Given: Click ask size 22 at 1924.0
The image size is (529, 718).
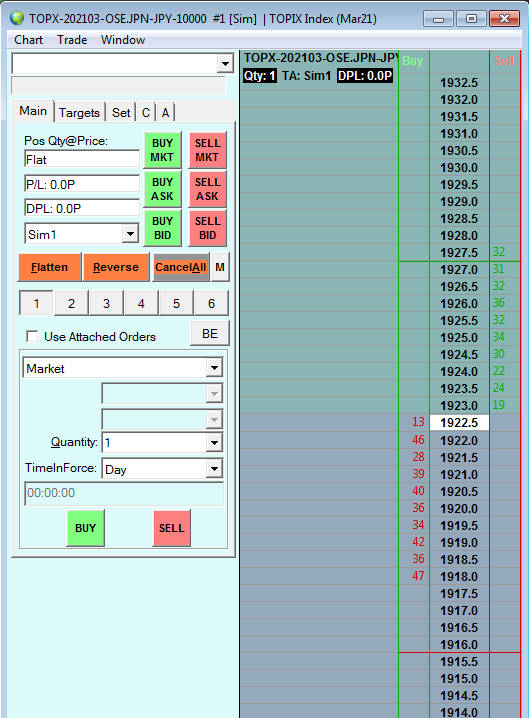Looking at the screenshot, I should pos(499,371).
